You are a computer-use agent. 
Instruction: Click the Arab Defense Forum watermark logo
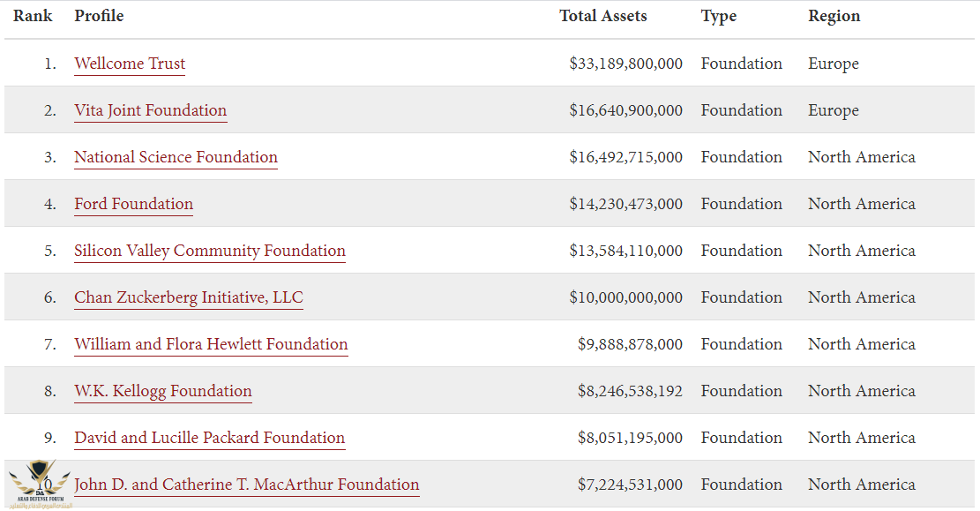point(37,485)
